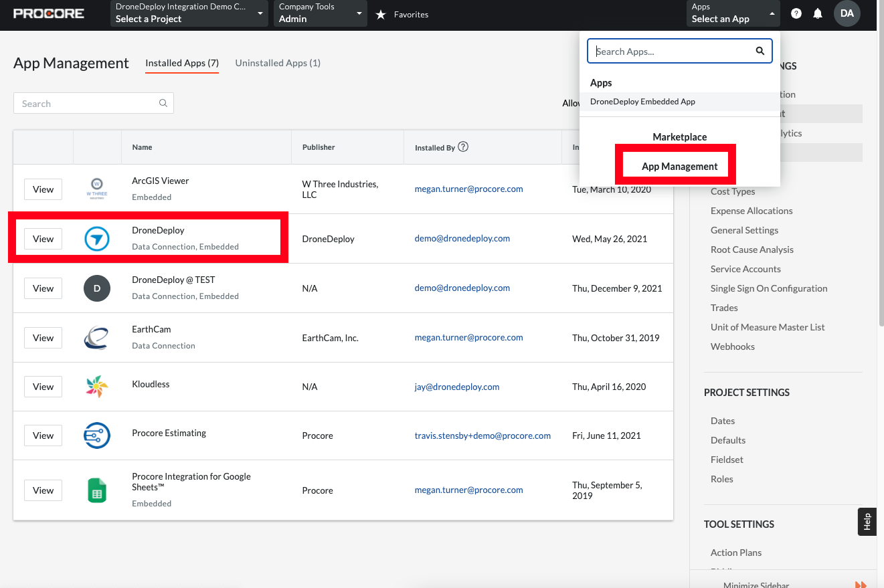Open the Company Tools Admin dropdown
Viewport: 884px width, 588px height.
[x=321, y=13]
